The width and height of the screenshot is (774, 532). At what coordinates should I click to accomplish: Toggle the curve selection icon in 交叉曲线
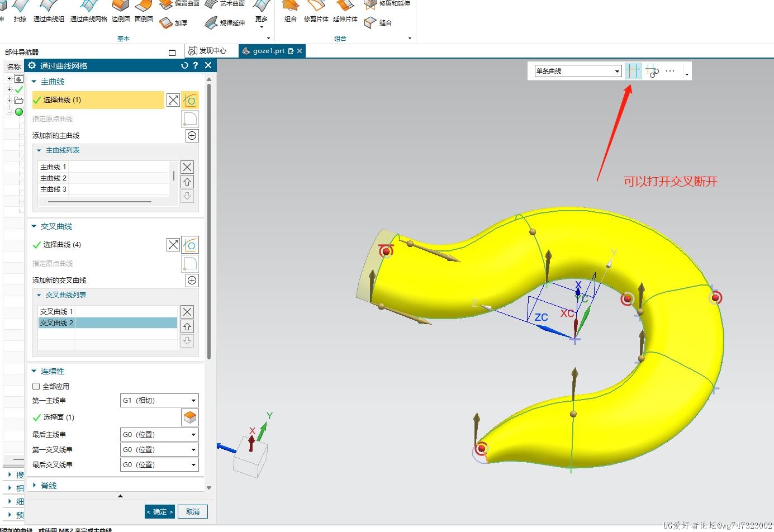190,245
